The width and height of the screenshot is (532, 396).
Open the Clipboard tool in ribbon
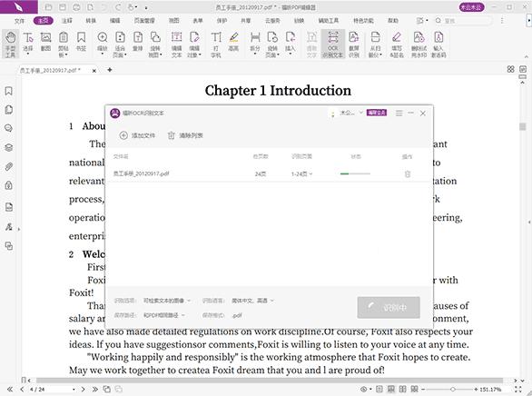64,45
